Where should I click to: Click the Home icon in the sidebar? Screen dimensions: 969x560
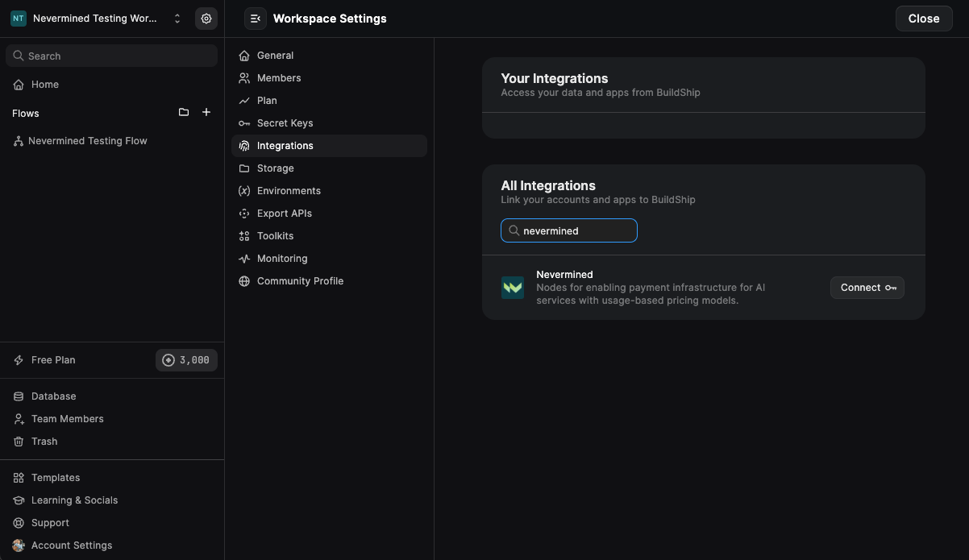(x=18, y=85)
